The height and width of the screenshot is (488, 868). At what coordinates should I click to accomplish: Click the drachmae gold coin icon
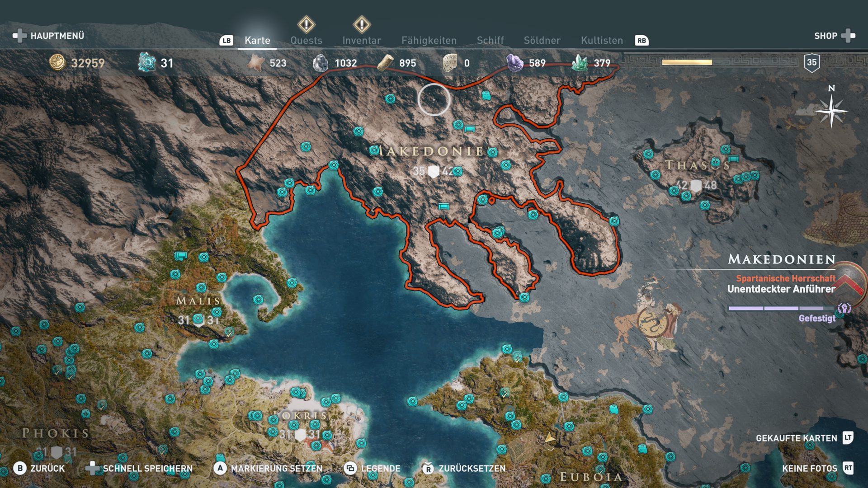tap(57, 63)
